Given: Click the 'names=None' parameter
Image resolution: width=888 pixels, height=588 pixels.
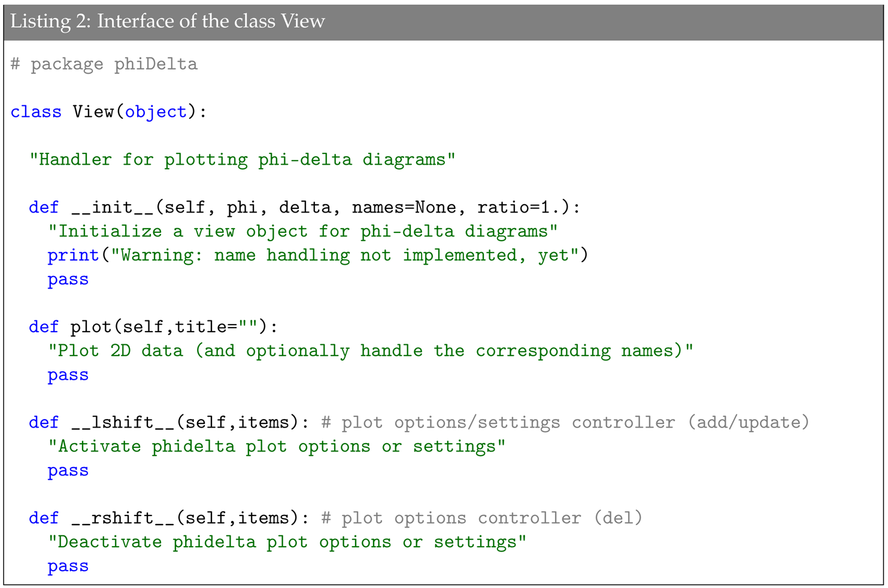Looking at the screenshot, I should click(x=404, y=208).
